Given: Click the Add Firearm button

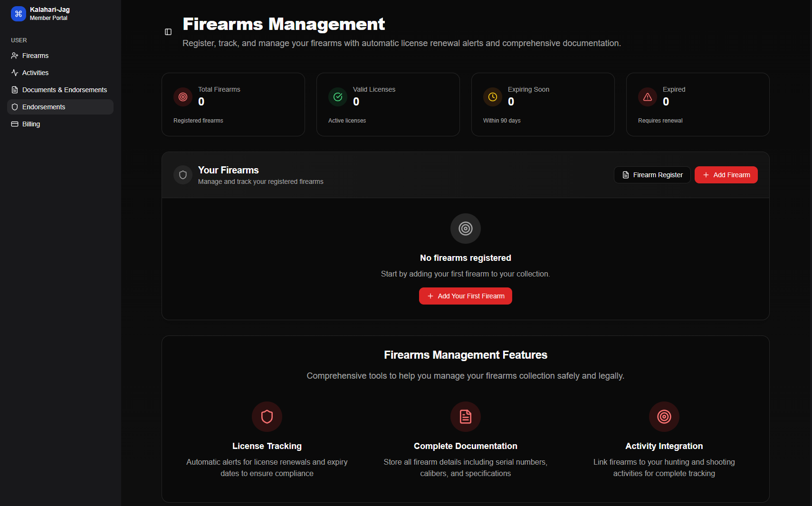Looking at the screenshot, I should click(x=726, y=175).
